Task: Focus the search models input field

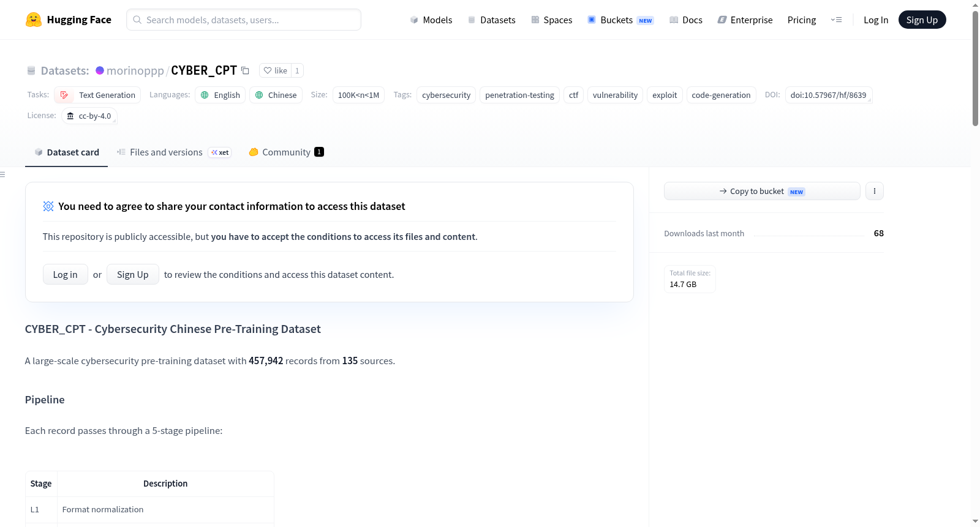Action: coord(244,20)
